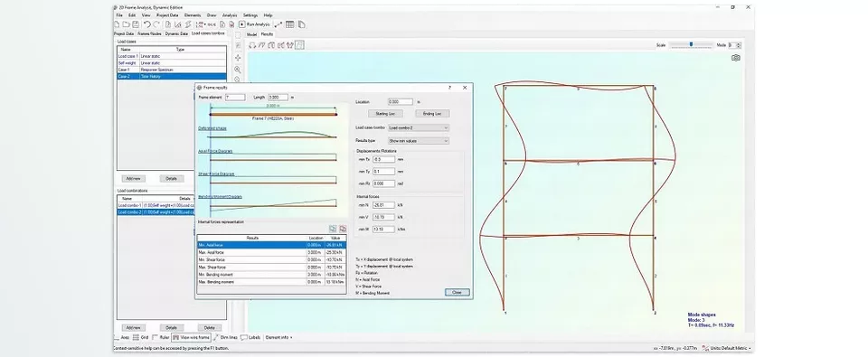Select Max. Axial force result row
Screen dimensions: 868x357
(x=272, y=252)
